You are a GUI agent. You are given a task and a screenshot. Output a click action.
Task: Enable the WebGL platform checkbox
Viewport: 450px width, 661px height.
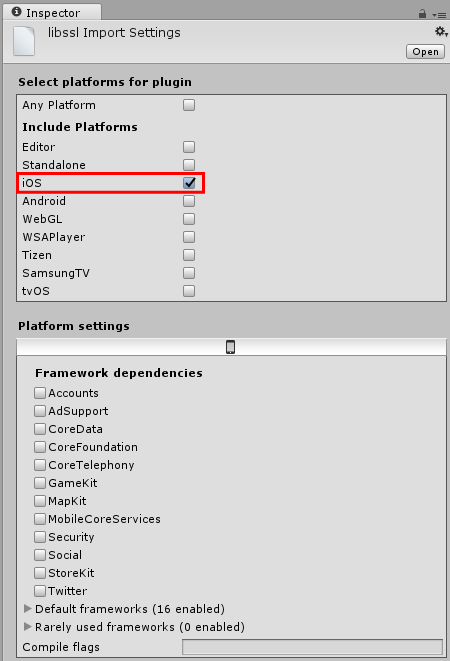coord(189,219)
